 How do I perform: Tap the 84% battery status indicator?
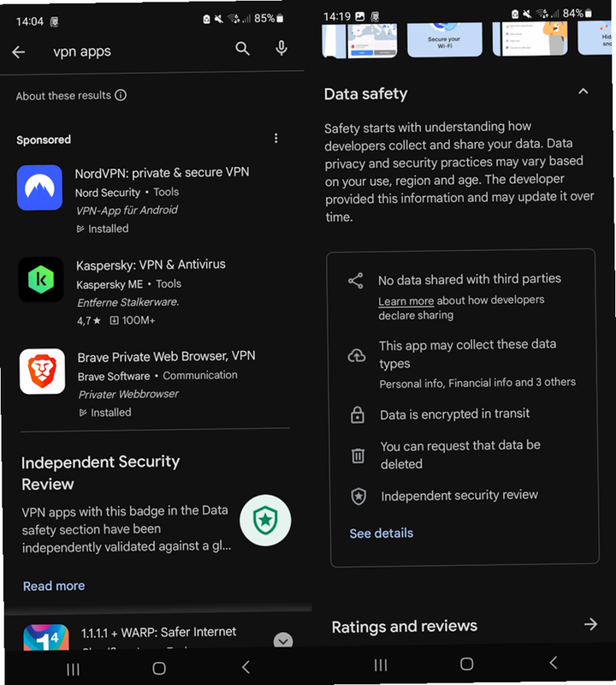(x=577, y=14)
